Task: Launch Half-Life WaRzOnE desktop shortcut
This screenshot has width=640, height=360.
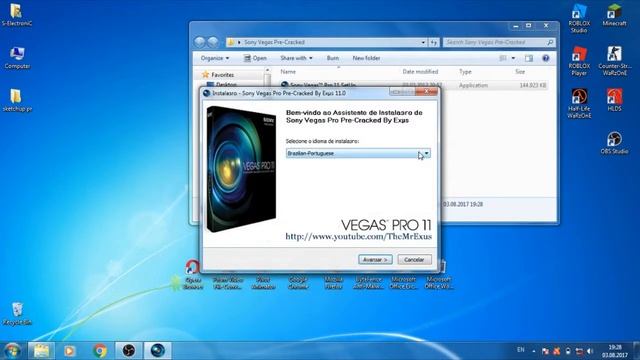Action: click(x=579, y=104)
